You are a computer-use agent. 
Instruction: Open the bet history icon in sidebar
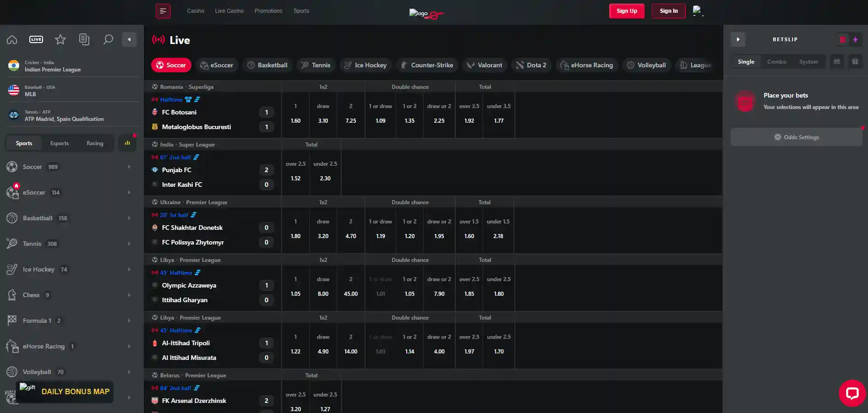tap(84, 39)
